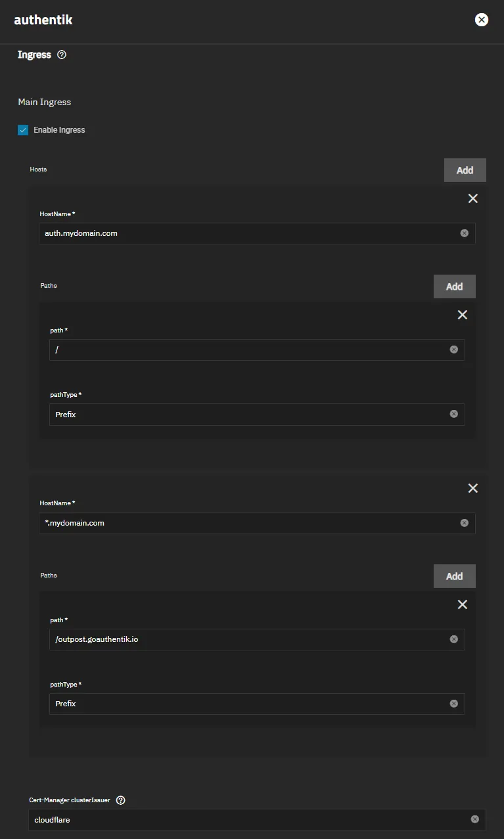Click the auth.mydomain.com HostName text field
Image resolution: width=504 pixels, height=839 pixels.
[x=250, y=233]
